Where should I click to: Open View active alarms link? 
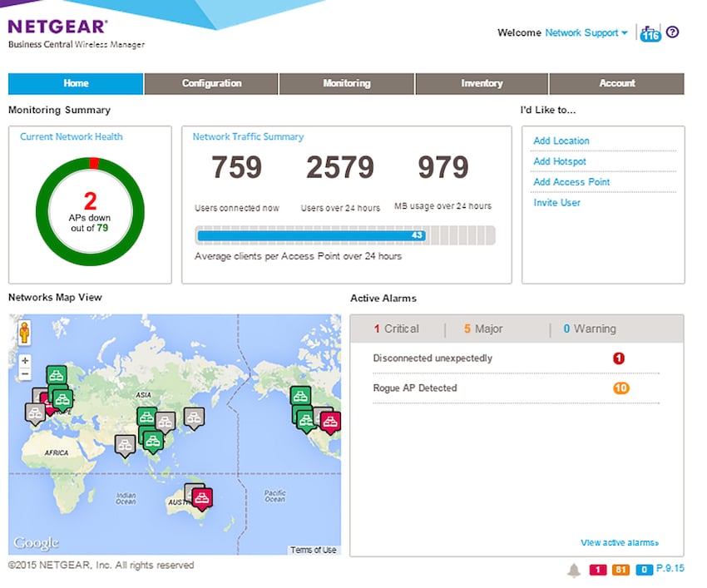[620, 543]
